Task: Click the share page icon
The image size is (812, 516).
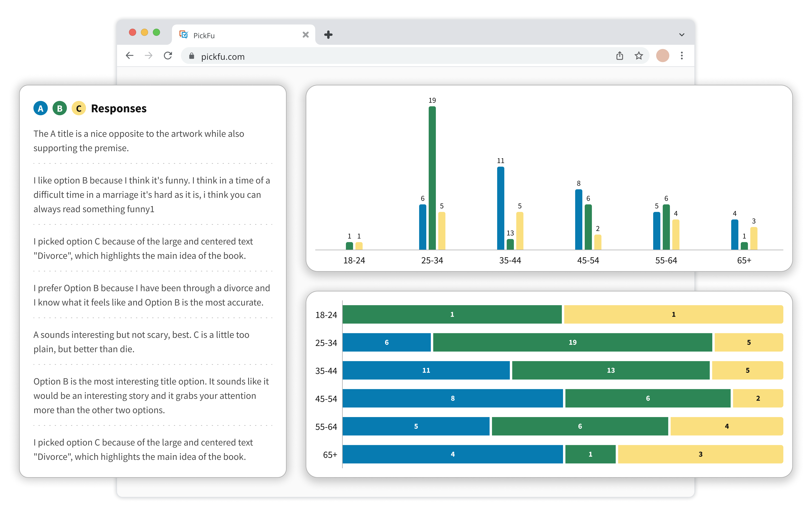Action: 620,56
